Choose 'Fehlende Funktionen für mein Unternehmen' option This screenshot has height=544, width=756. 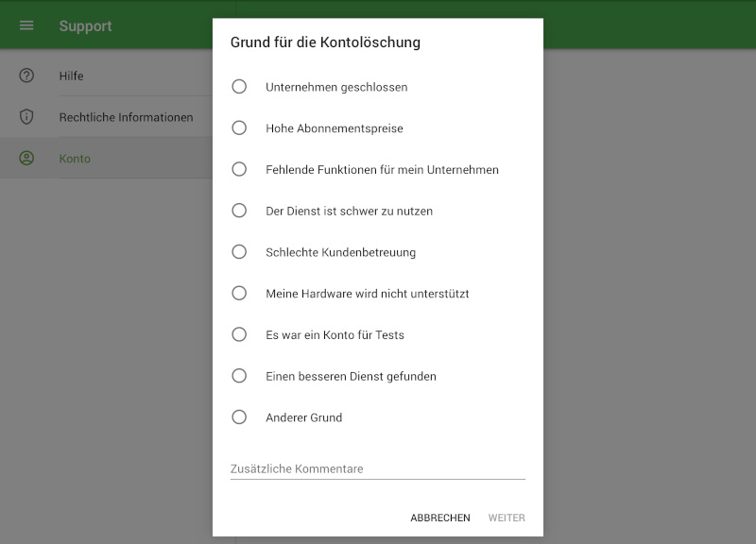pyautogui.click(x=239, y=169)
